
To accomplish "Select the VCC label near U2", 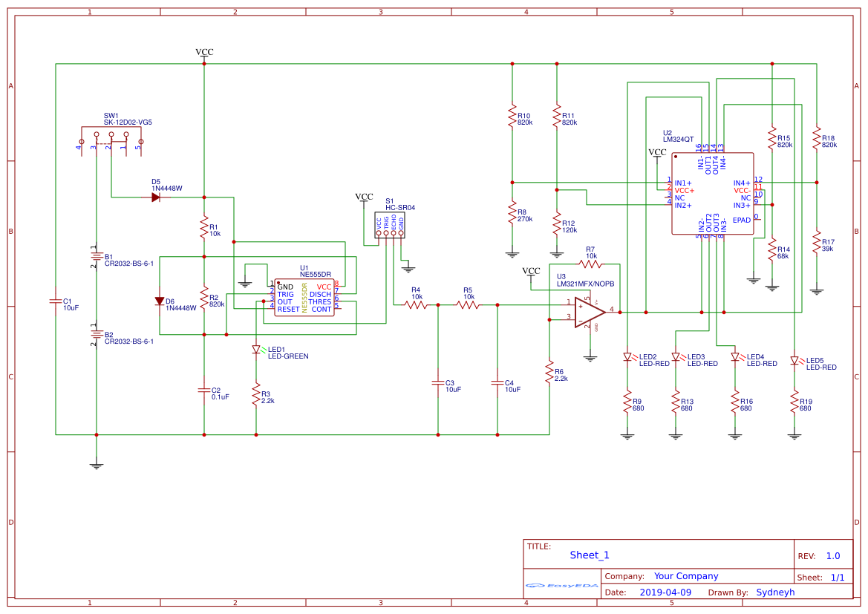I will click(x=658, y=152).
